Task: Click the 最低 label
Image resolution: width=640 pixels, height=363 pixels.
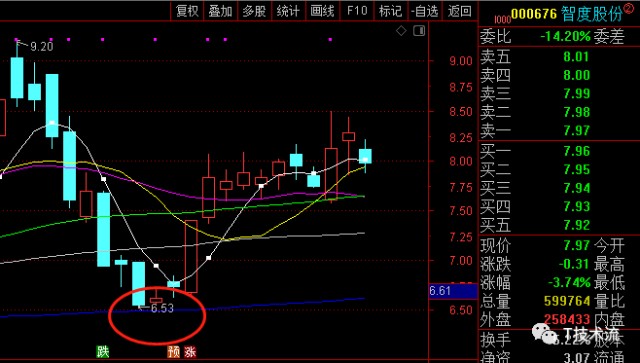Action: point(609,283)
